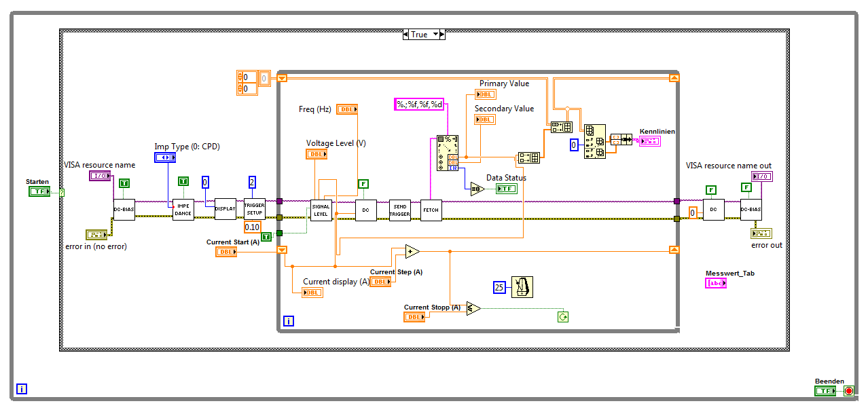Click case structure next-case arrow

[x=441, y=34]
